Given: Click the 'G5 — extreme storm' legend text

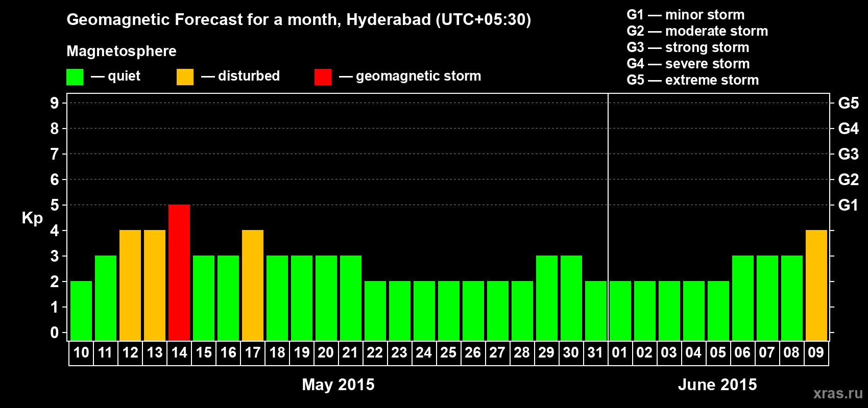Looking at the screenshot, I should coord(693,80).
